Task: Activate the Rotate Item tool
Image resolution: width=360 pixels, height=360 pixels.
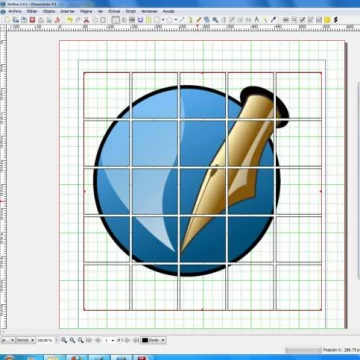Action: pos(207,20)
